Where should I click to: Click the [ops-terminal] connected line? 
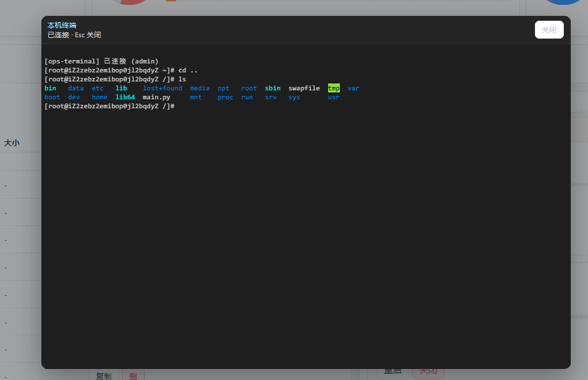(101, 61)
